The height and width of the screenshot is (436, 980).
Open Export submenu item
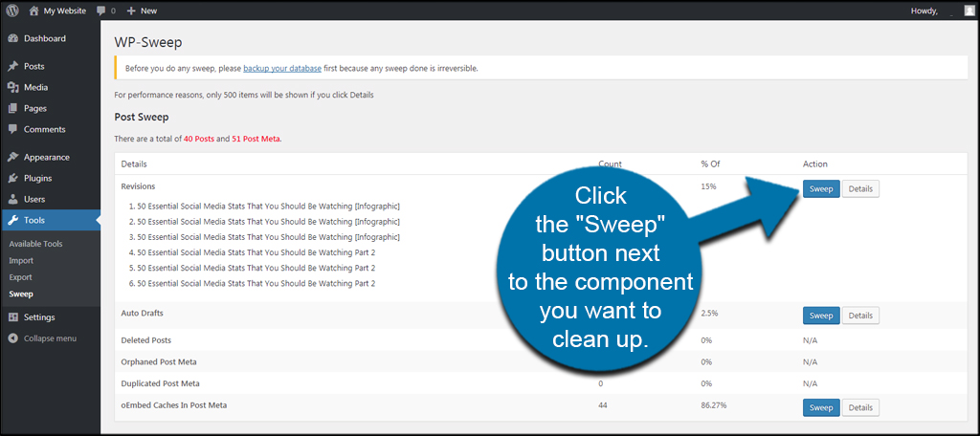[x=21, y=277]
